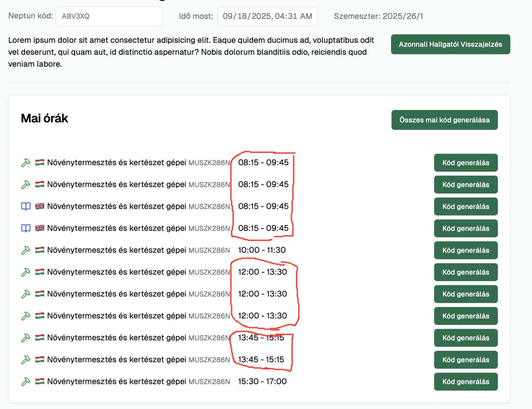Click the book icon in the fourth class row
This screenshot has height=409, width=532.
pyautogui.click(x=26, y=228)
